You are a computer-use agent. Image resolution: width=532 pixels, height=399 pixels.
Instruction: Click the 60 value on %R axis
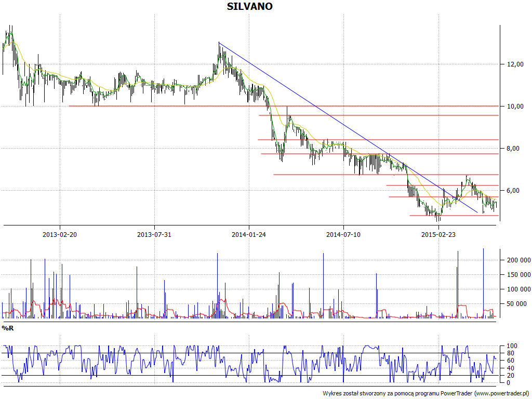point(510,361)
